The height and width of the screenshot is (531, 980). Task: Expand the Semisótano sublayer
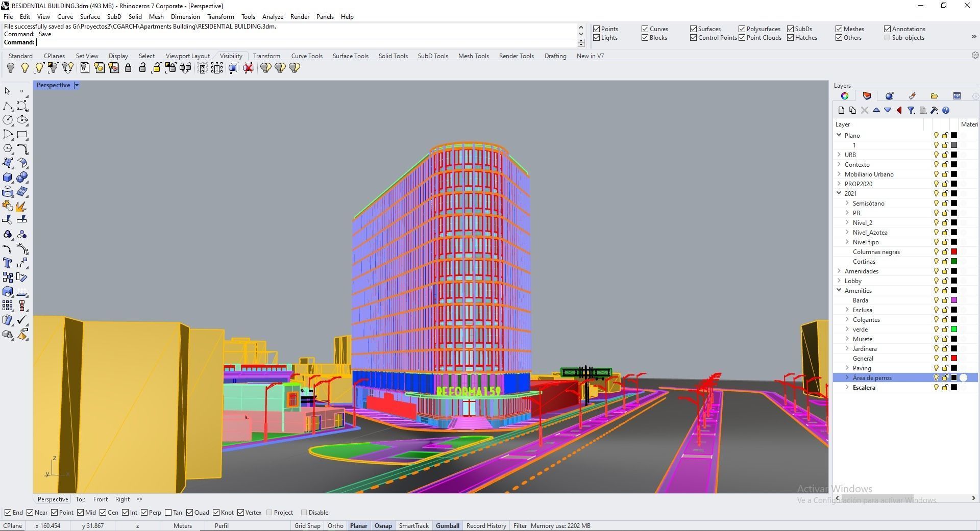tap(847, 203)
